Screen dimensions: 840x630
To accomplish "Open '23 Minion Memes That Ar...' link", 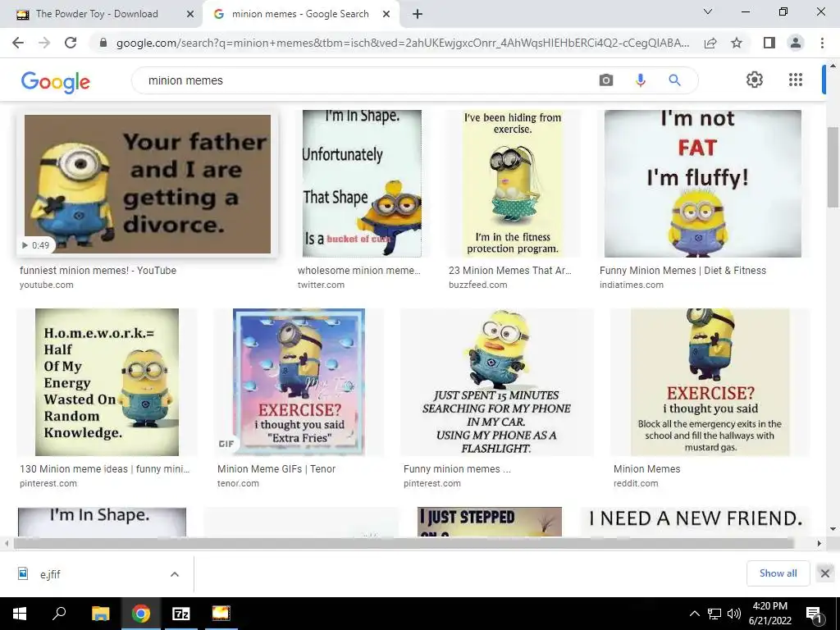I will coord(510,271).
